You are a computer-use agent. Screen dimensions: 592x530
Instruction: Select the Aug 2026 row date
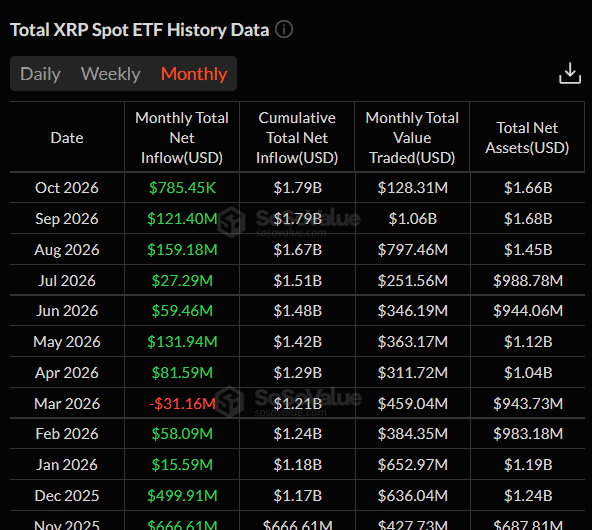[67, 250]
